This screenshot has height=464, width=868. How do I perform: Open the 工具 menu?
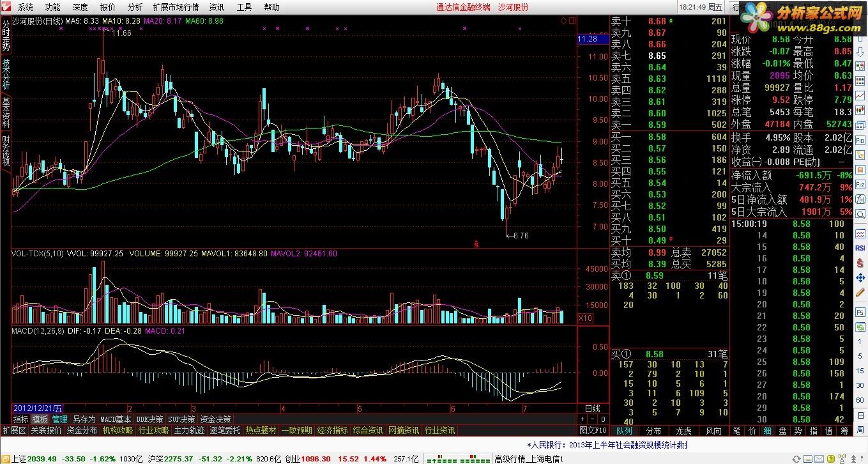pos(244,7)
